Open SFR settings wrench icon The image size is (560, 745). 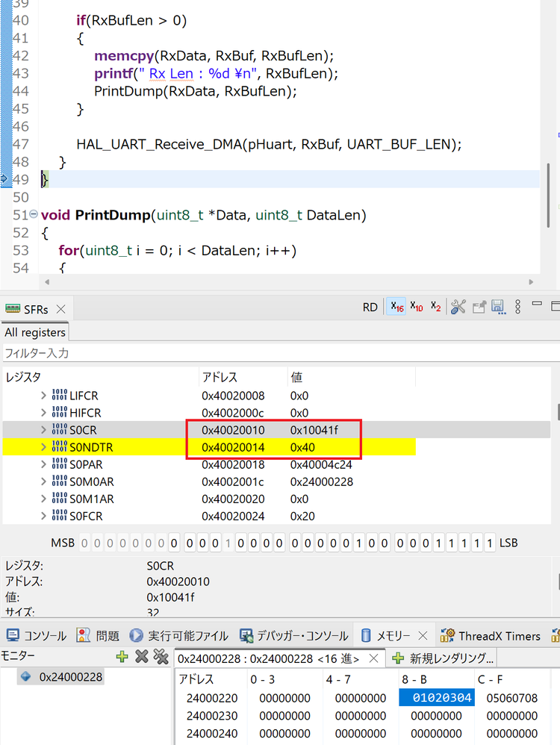coord(458,307)
